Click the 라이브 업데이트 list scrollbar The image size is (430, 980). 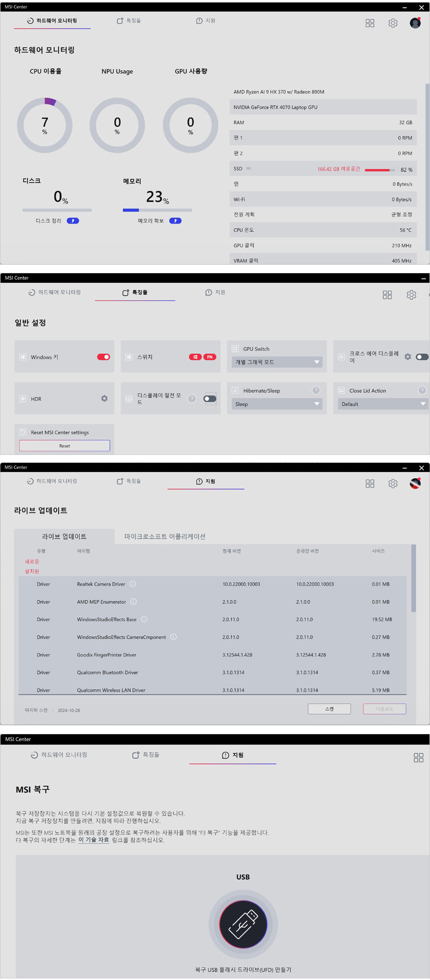413,578
